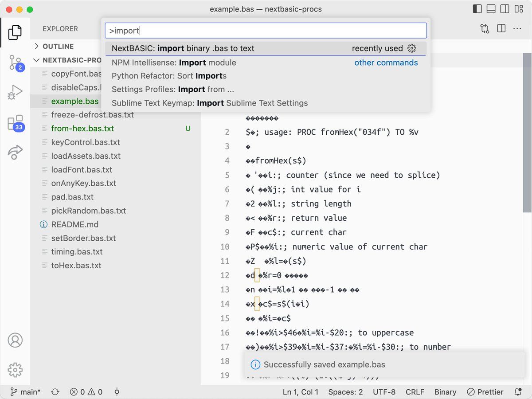
Task: Open setBorder.bas.txt
Action: tap(83, 238)
